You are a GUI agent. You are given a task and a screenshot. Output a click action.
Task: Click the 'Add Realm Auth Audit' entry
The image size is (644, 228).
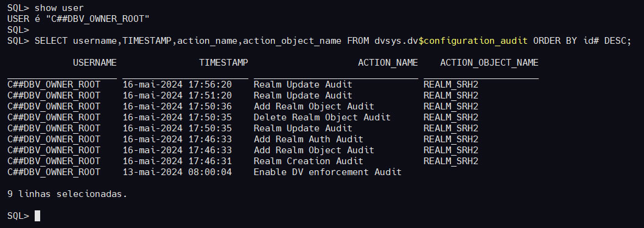(309, 139)
